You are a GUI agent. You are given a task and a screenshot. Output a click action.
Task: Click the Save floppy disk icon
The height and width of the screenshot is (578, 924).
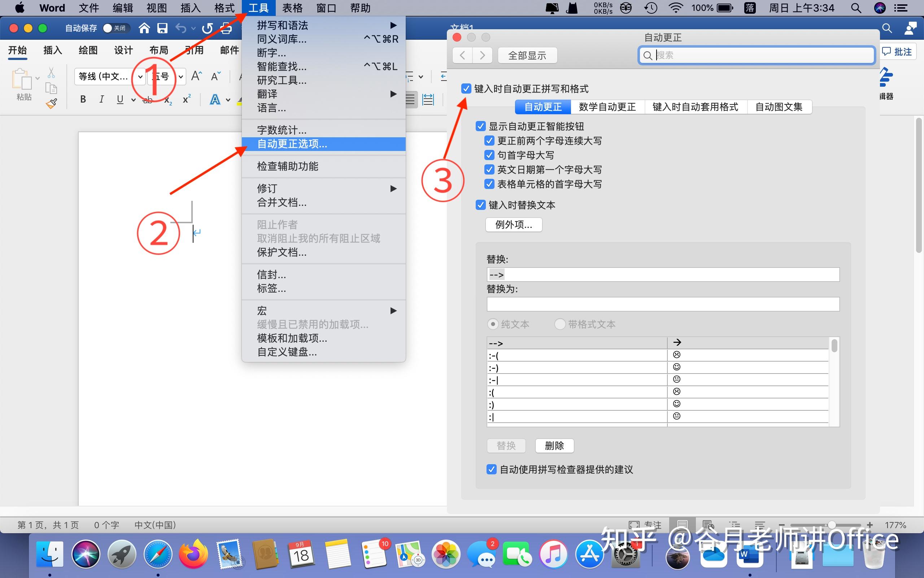163,28
